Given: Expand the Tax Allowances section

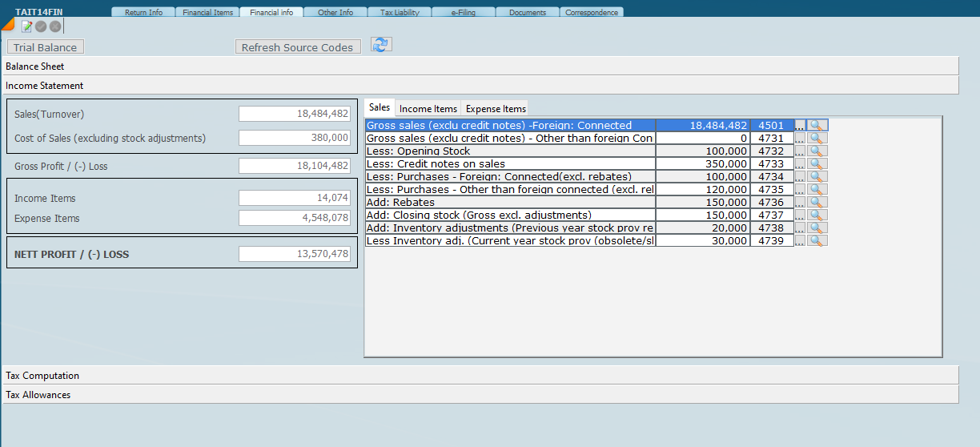Looking at the screenshot, I should [x=38, y=395].
